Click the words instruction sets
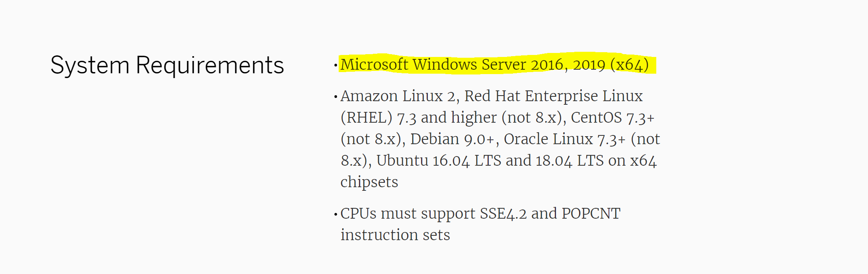 click(395, 235)
